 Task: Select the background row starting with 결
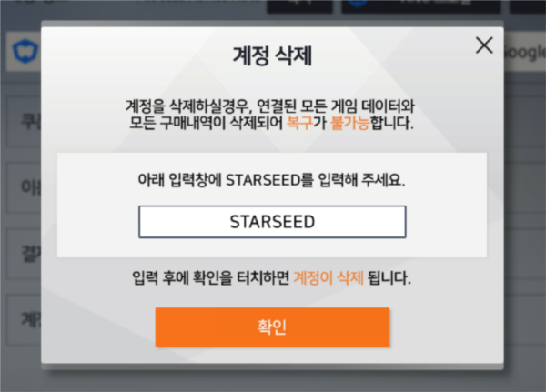[24, 254]
